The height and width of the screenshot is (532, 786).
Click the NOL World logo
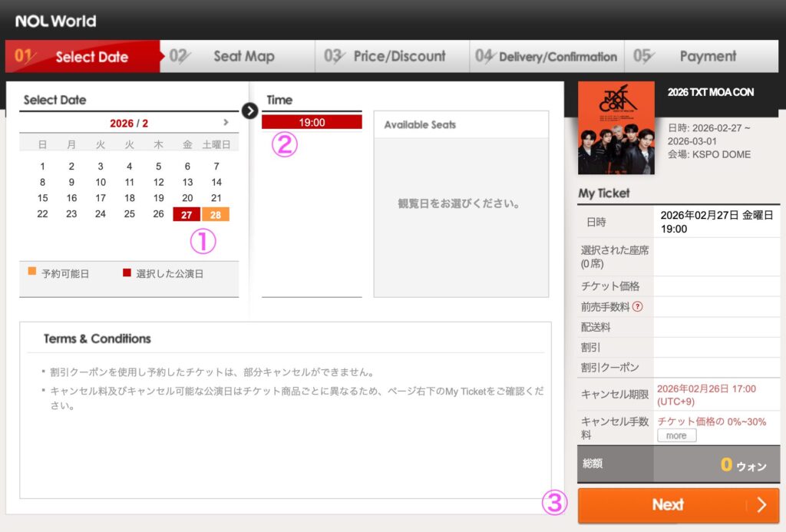pos(55,21)
